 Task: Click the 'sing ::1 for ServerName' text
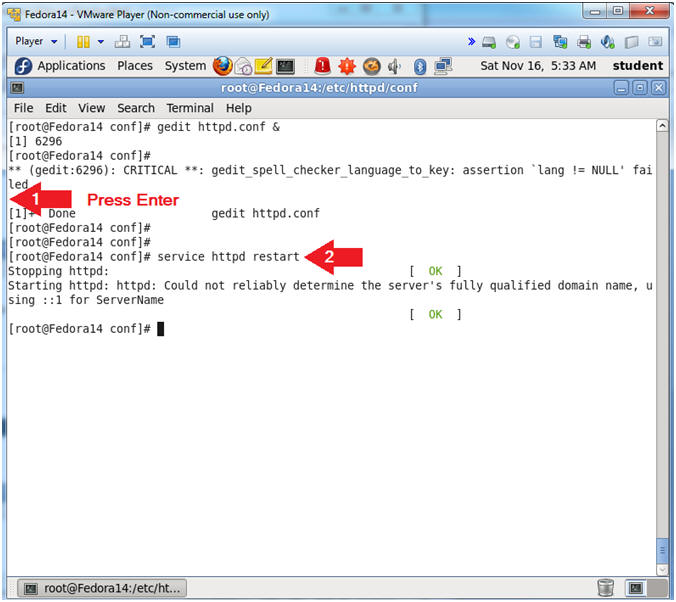[x=86, y=300]
